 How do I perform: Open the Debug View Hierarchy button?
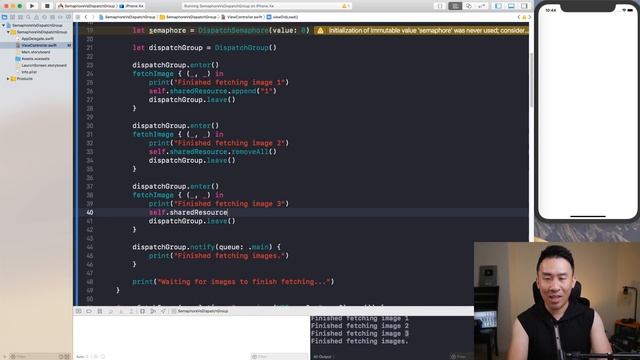pos(142,311)
